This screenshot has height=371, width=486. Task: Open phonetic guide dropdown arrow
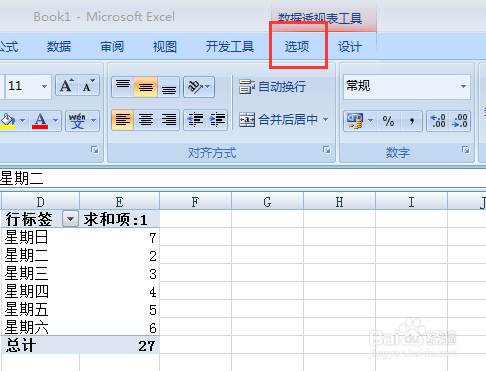94,120
